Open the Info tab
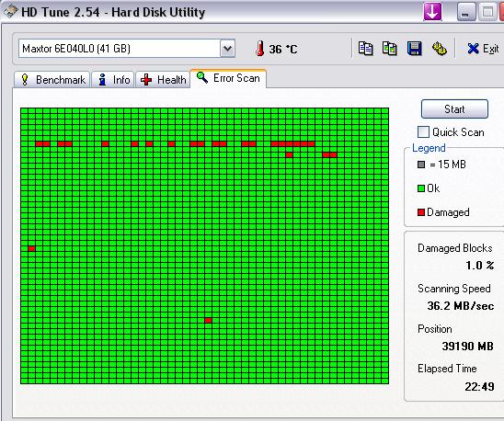This screenshot has height=421, width=504. click(113, 79)
